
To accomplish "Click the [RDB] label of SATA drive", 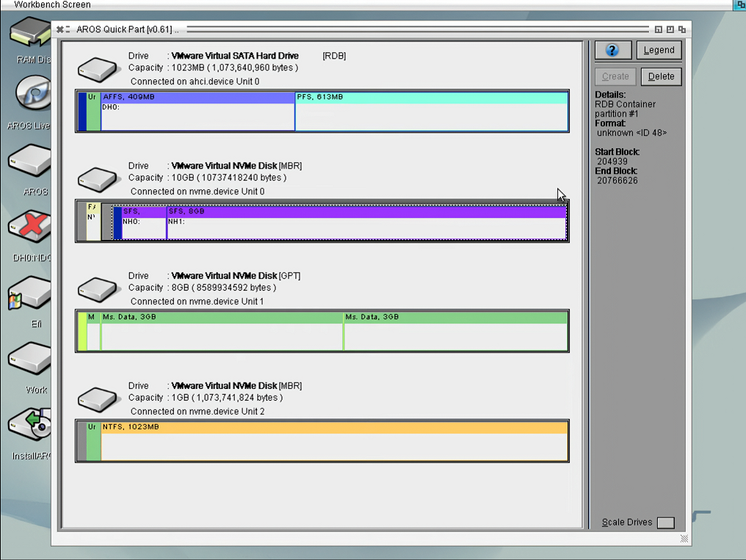I will point(335,56).
